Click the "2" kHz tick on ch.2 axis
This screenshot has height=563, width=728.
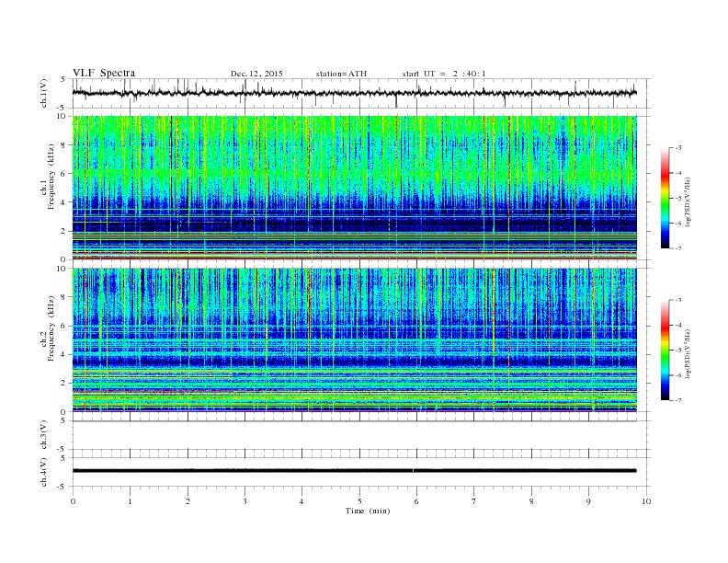[x=64, y=383]
